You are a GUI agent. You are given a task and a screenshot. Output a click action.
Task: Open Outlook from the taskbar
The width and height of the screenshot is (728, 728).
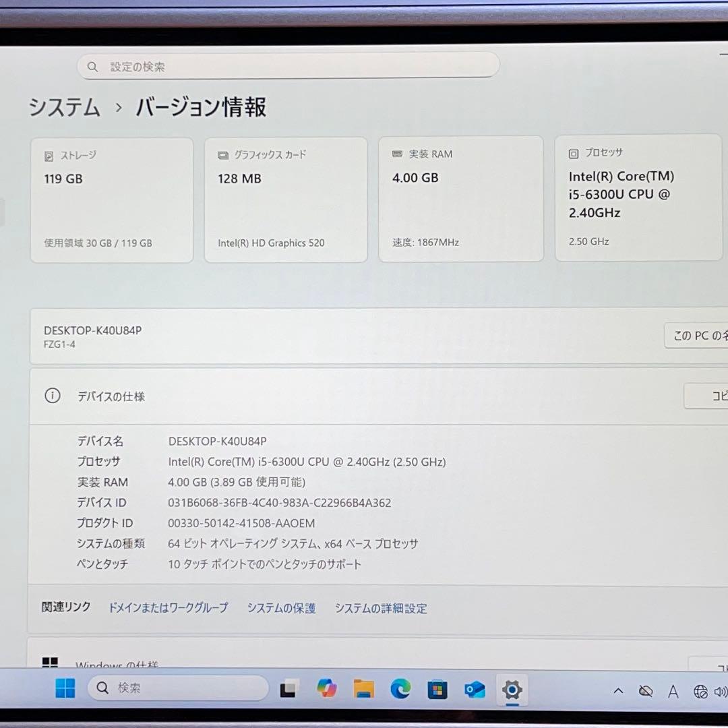click(x=475, y=690)
